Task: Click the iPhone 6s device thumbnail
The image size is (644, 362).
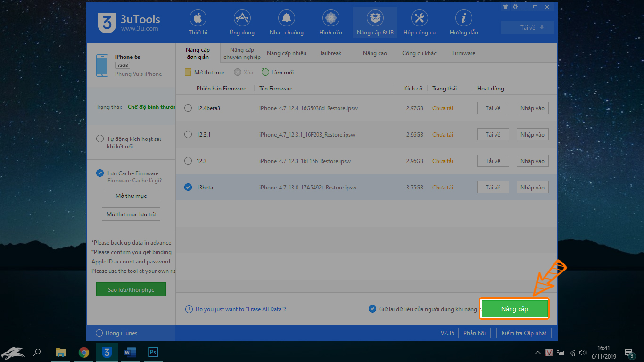Action: click(102, 65)
